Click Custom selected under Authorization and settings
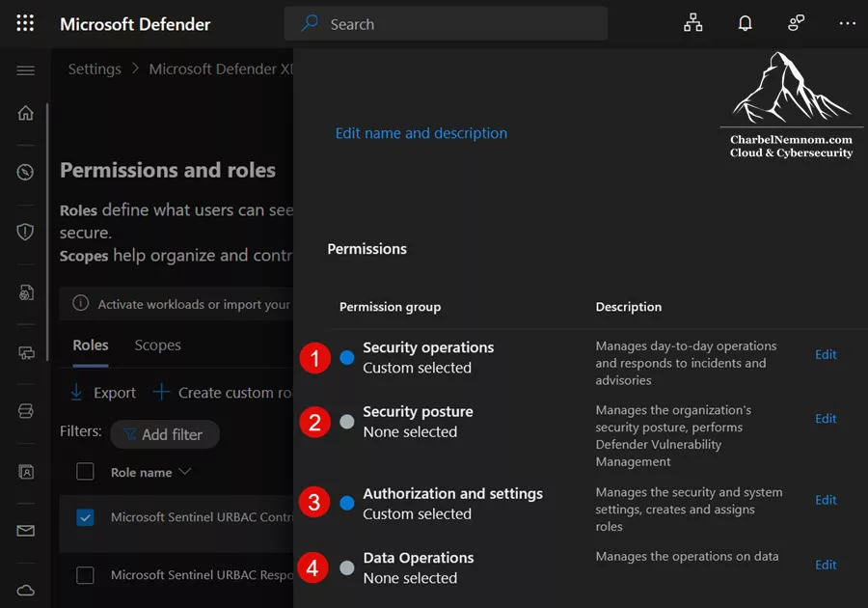 tap(417, 513)
